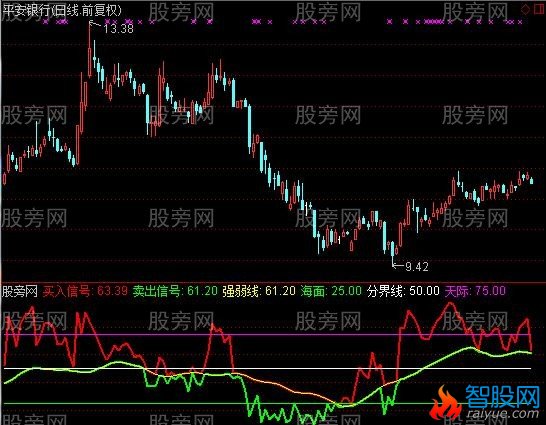Click the red square window icon beside diamond
546x425 pixels.
pos(539,9)
